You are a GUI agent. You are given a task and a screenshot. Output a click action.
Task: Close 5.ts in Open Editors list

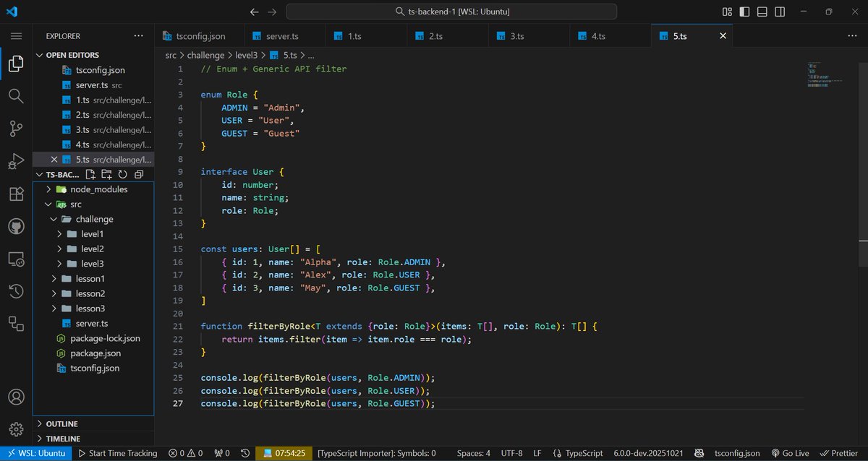click(x=54, y=160)
